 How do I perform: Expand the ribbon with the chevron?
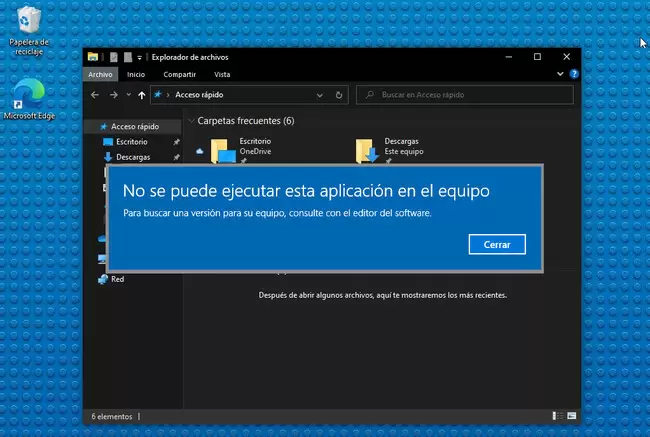tap(560, 74)
